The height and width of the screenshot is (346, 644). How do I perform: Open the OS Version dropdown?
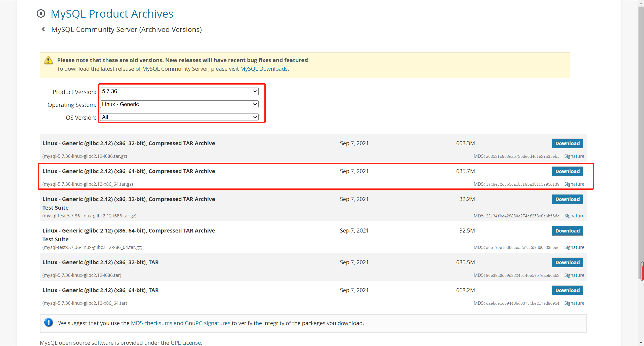point(179,117)
